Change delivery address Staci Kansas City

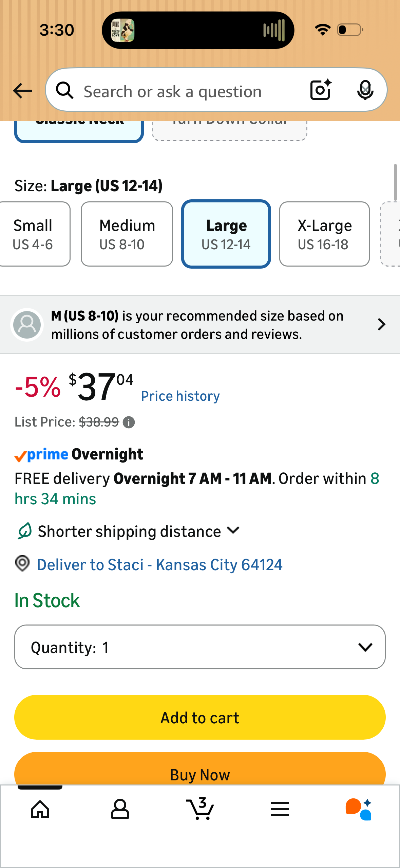click(x=159, y=565)
